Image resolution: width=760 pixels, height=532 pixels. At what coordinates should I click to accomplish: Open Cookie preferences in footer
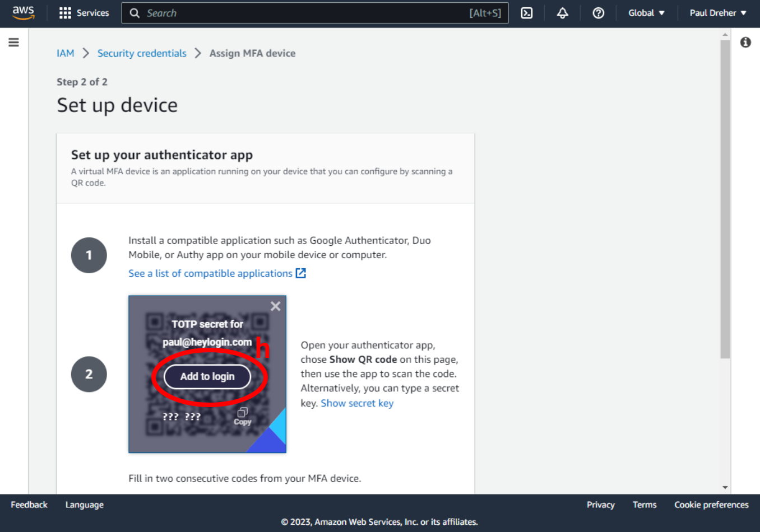tap(711, 505)
